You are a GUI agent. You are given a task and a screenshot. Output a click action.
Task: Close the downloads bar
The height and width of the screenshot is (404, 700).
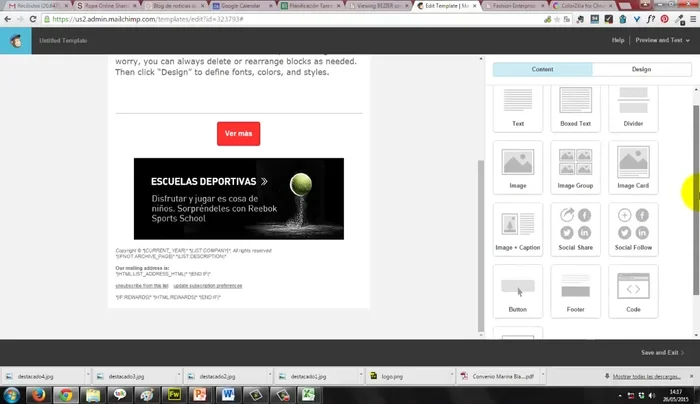(692, 376)
